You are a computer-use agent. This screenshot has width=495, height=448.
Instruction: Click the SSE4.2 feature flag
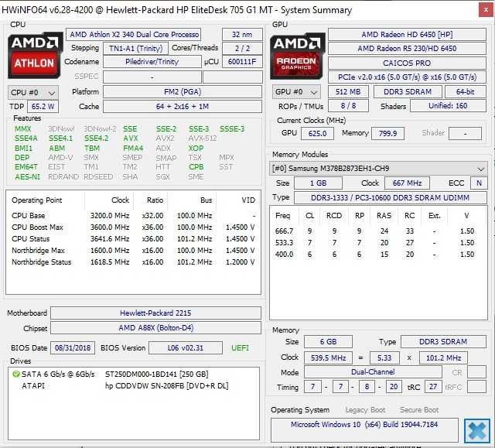click(x=96, y=139)
